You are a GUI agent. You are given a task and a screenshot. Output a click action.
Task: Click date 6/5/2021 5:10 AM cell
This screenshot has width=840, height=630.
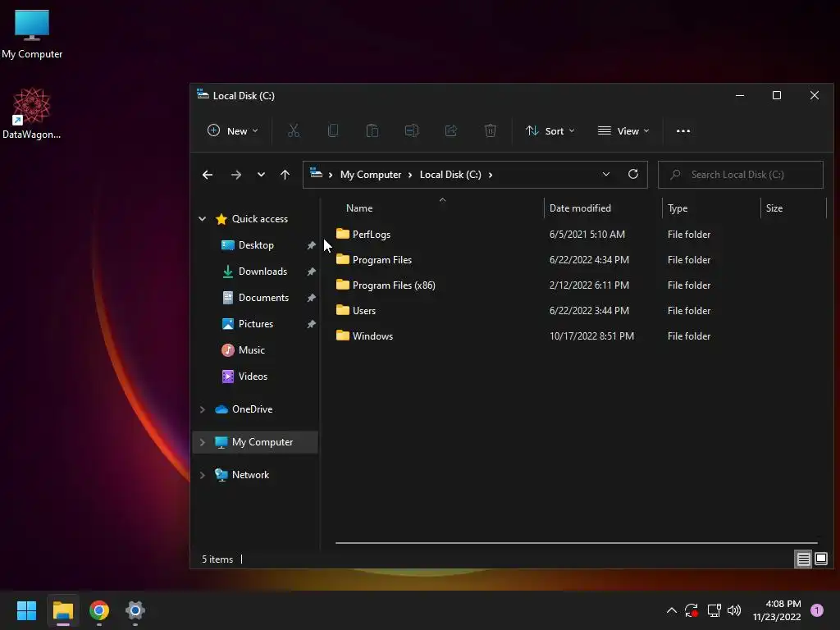click(587, 234)
